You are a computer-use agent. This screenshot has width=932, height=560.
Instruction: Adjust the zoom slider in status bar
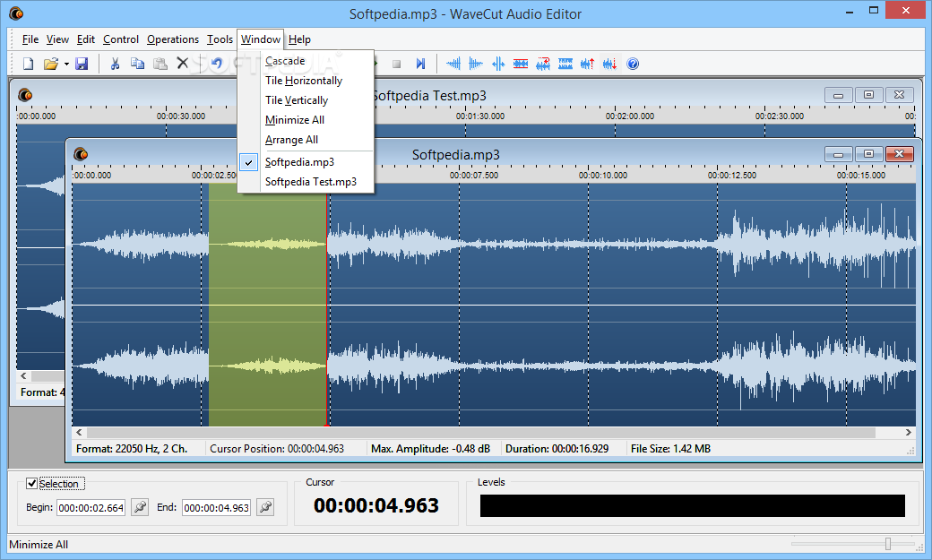click(888, 543)
